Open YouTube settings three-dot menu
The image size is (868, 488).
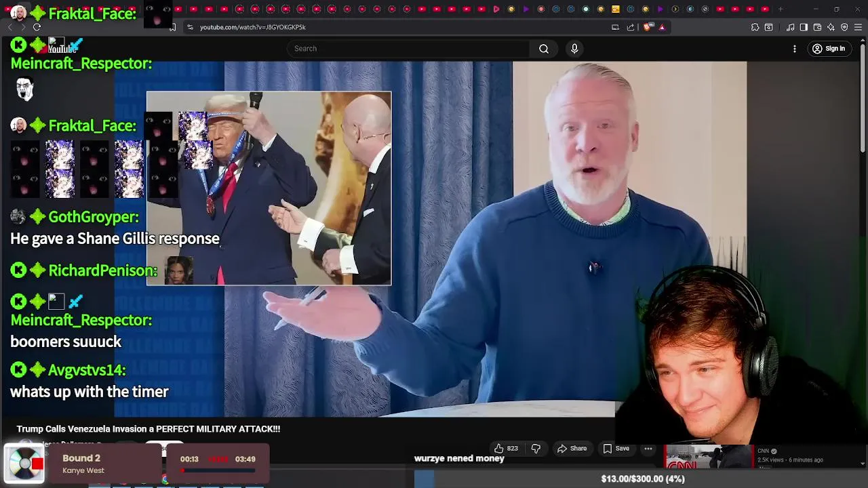(x=795, y=49)
